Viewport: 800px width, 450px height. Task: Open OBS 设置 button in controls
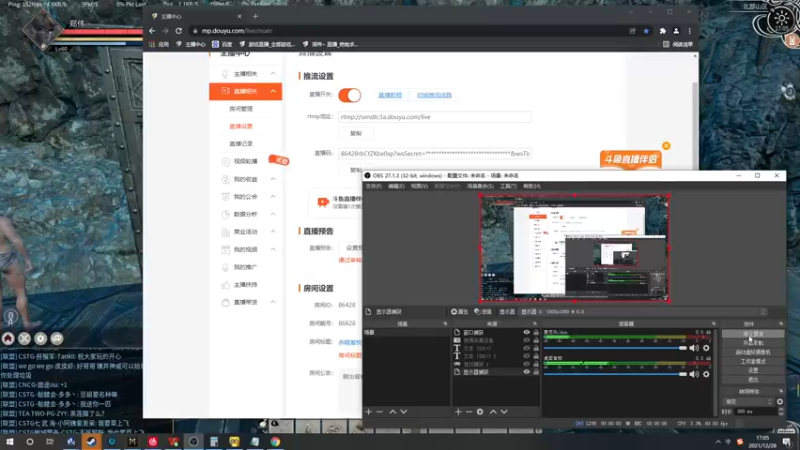click(753, 370)
